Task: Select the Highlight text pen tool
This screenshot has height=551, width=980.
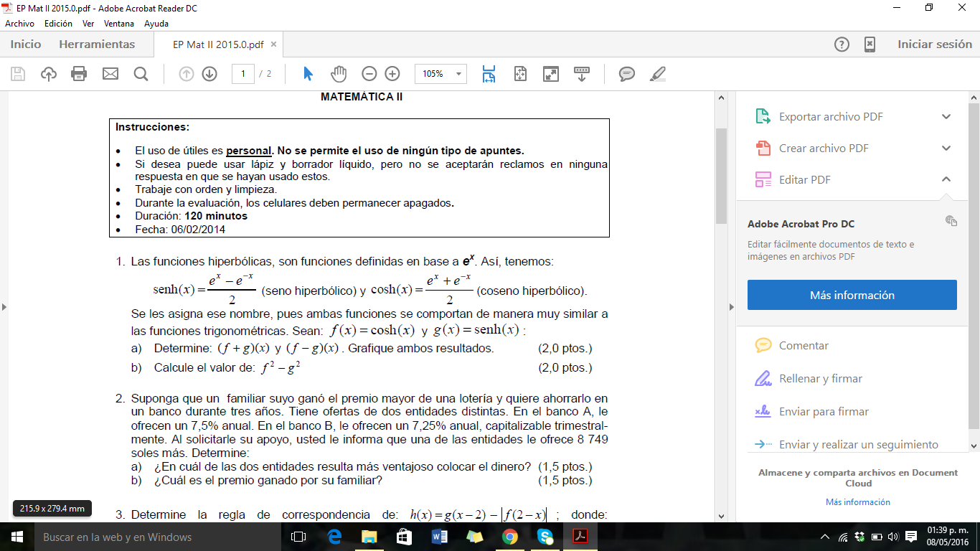Action: click(657, 74)
